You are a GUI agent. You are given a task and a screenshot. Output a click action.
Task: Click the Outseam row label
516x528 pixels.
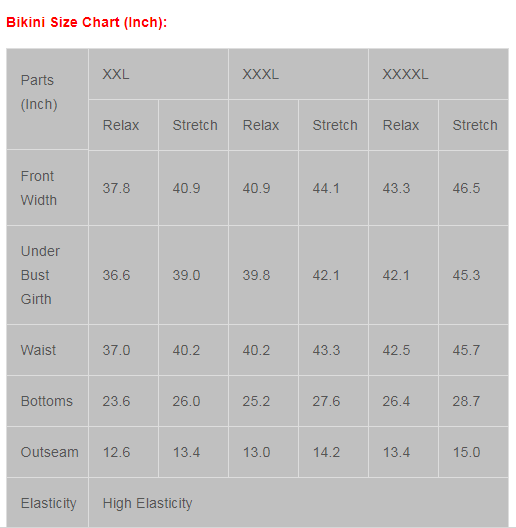pyautogui.click(x=47, y=452)
